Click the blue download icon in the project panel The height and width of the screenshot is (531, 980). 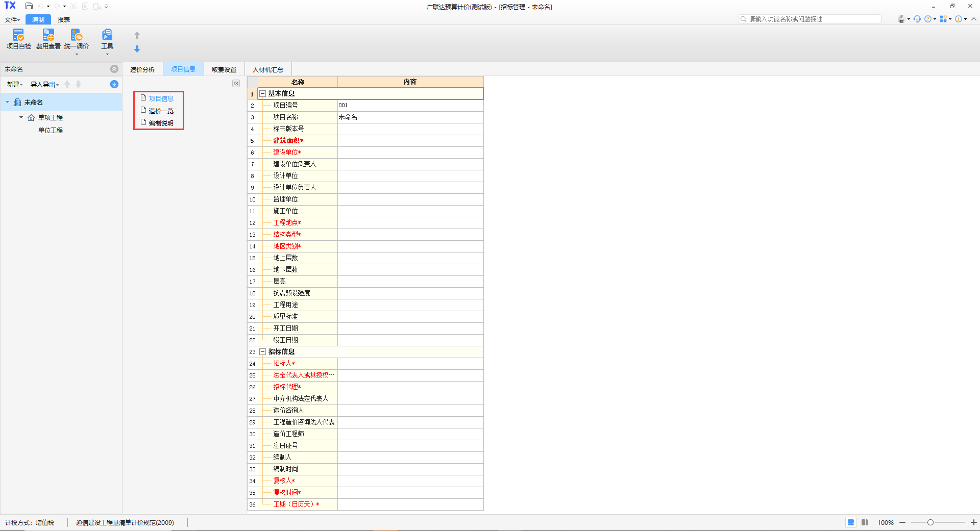pyautogui.click(x=114, y=84)
